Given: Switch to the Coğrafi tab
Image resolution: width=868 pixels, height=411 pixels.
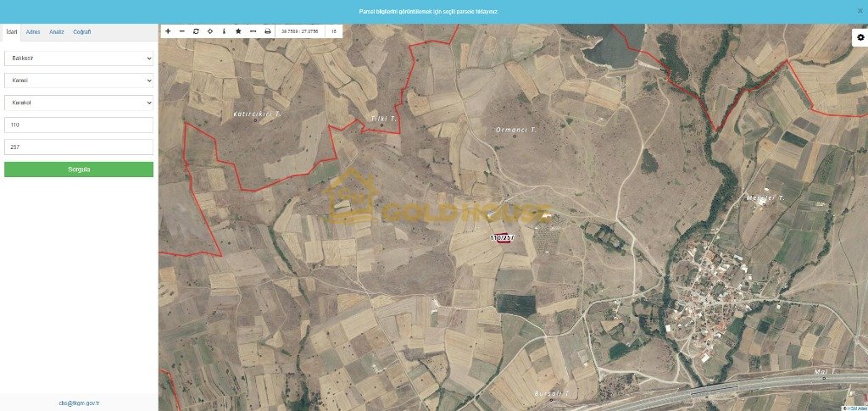Looking at the screenshot, I should pyautogui.click(x=82, y=32).
